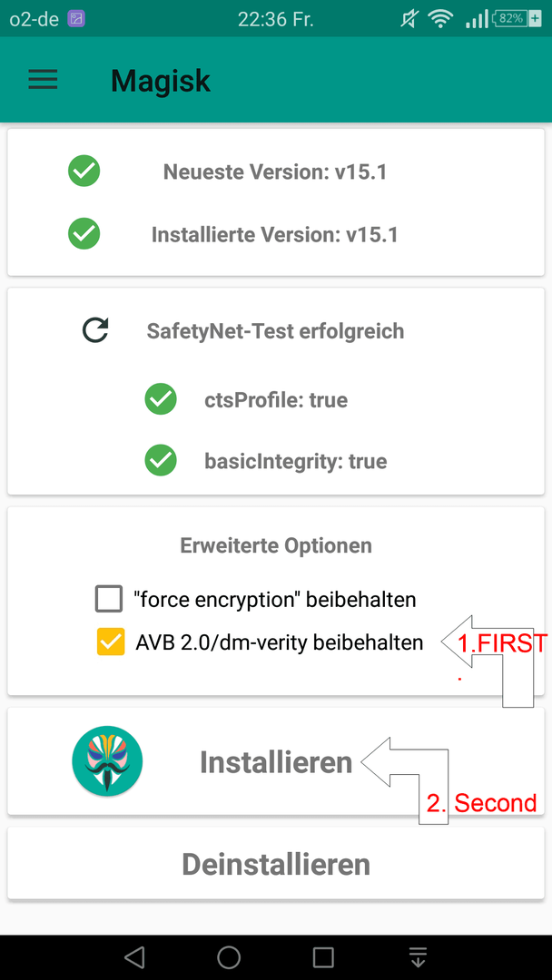This screenshot has height=980, width=552.
Task: Uncheck AVB 2.0/dm-verity beibehalten checkbox
Action: pyautogui.click(x=111, y=642)
